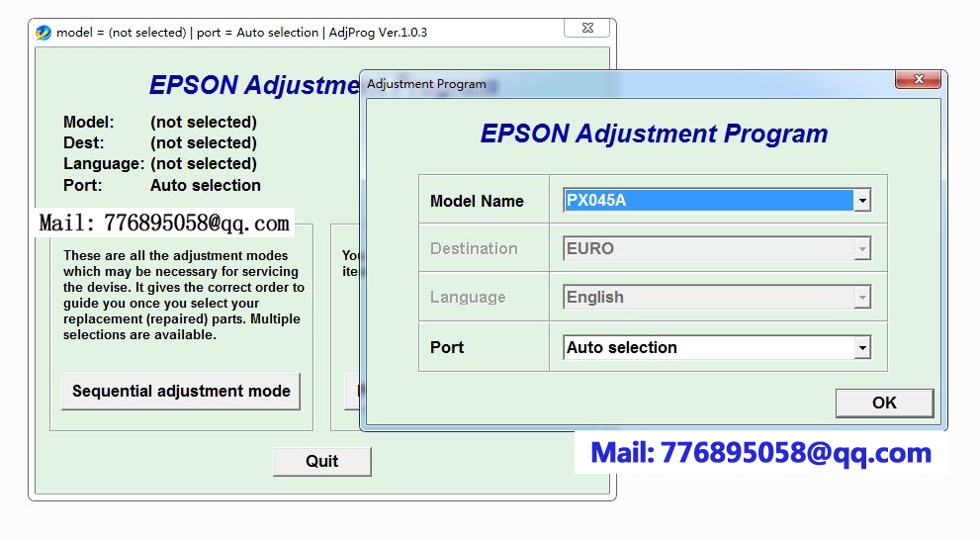
Task: Click the main AdjProg window title text
Action: pos(242,33)
